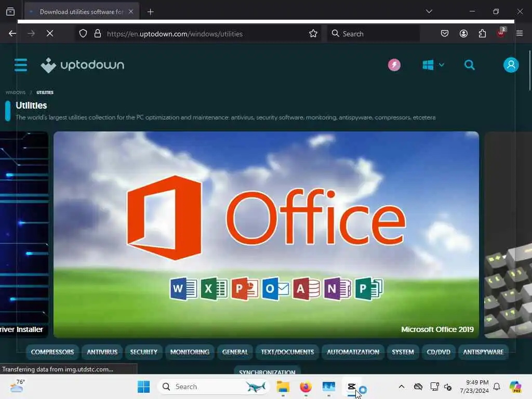Open the display/network tray icon
This screenshot has width=532, height=399.
tap(434, 387)
